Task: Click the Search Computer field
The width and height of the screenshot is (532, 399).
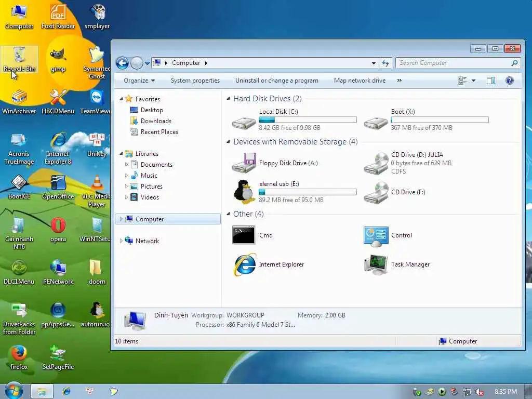Action: (458, 63)
